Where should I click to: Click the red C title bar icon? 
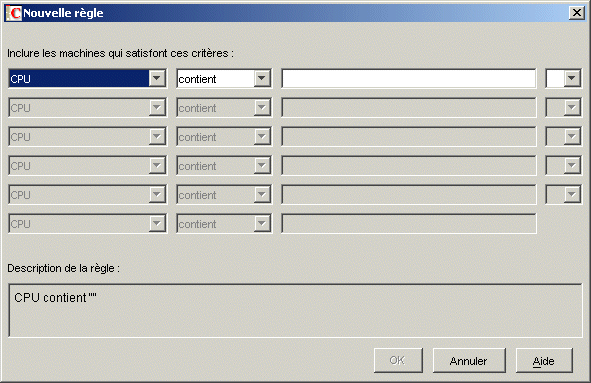[x=14, y=13]
